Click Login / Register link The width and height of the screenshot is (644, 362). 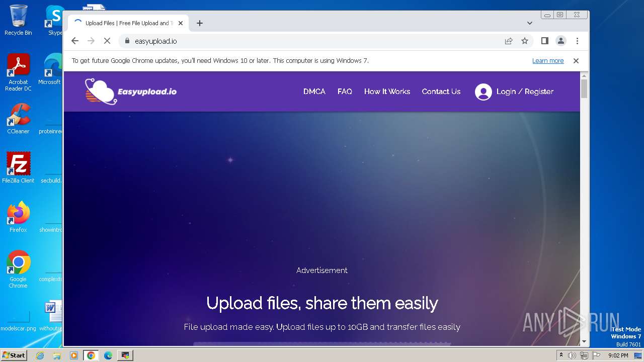coord(525,92)
